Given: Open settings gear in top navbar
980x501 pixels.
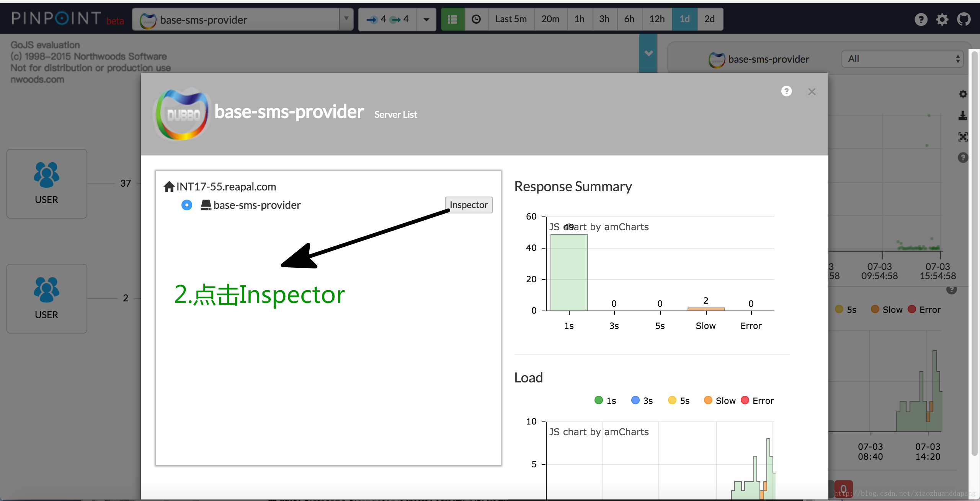Looking at the screenshot, I should click(942, 19).
